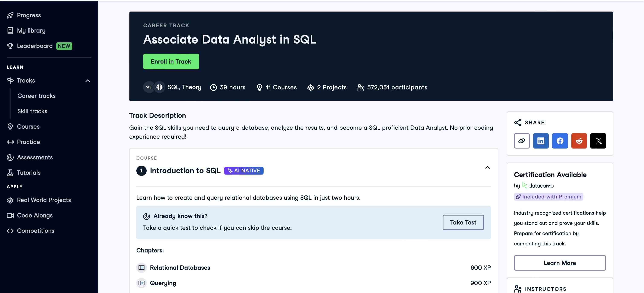Image resolution: width=644 pixels, height=293 pixels.
Task: Click the Code Alongs camera icon
Action: (10, 216)
